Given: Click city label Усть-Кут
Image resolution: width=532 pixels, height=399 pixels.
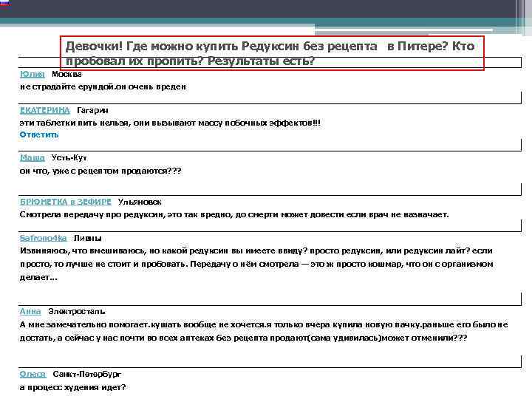Looking at the screenshot, I should [69, 158].
